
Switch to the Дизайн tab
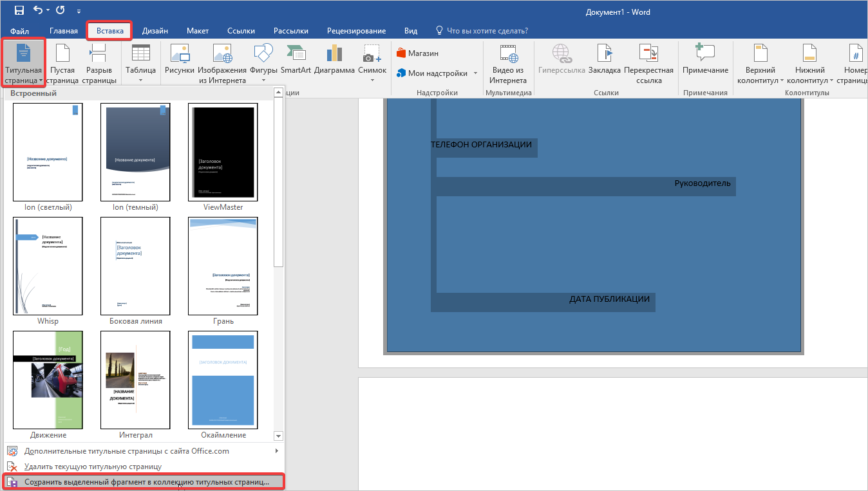click(155, 31)
